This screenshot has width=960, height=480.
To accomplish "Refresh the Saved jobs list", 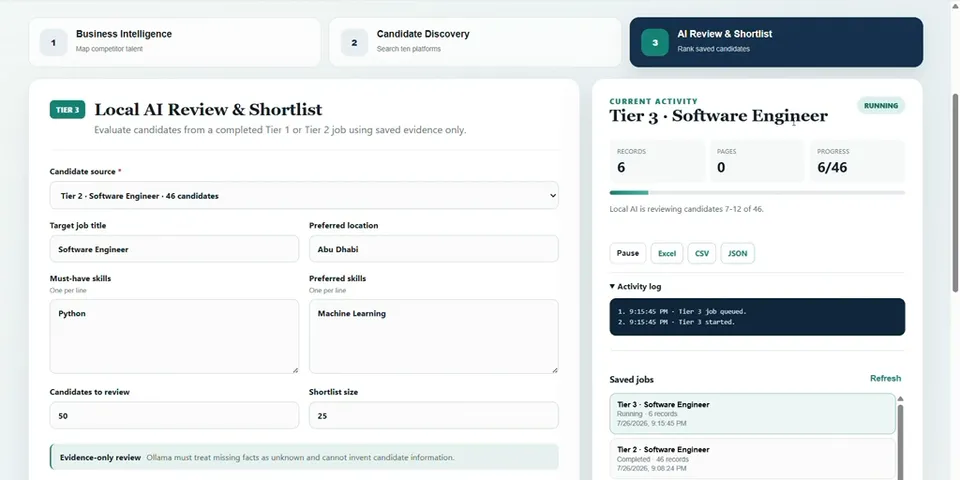I will tap(885, 378).
